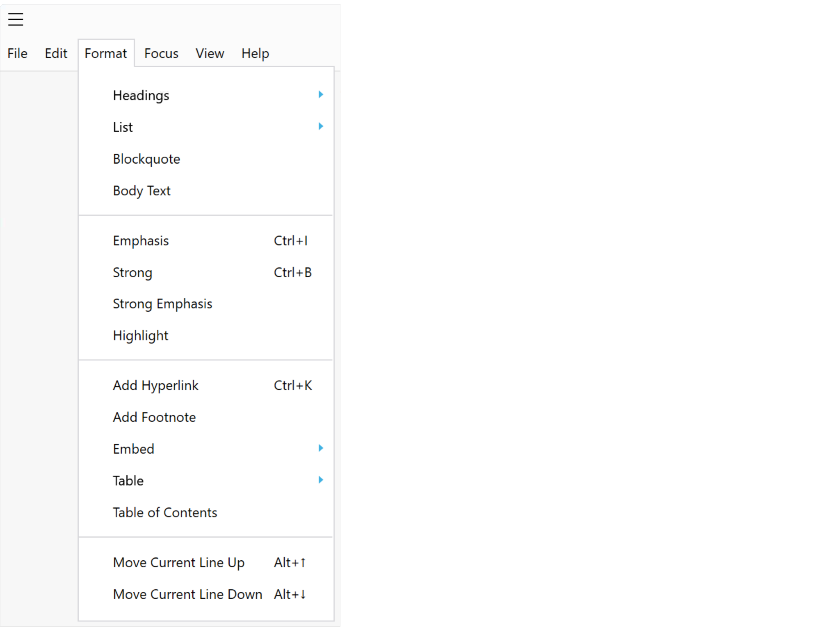The height and width of the screenshot is (630, 840).
Task: Open the View menu
Action: (210, 53)
